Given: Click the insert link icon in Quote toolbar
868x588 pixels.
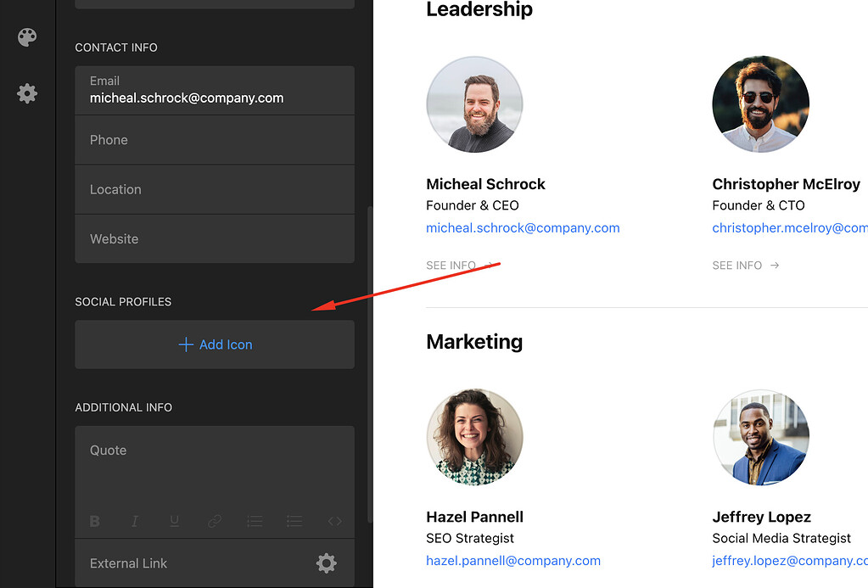Looking at the screenshot, I should pos(214,521).
